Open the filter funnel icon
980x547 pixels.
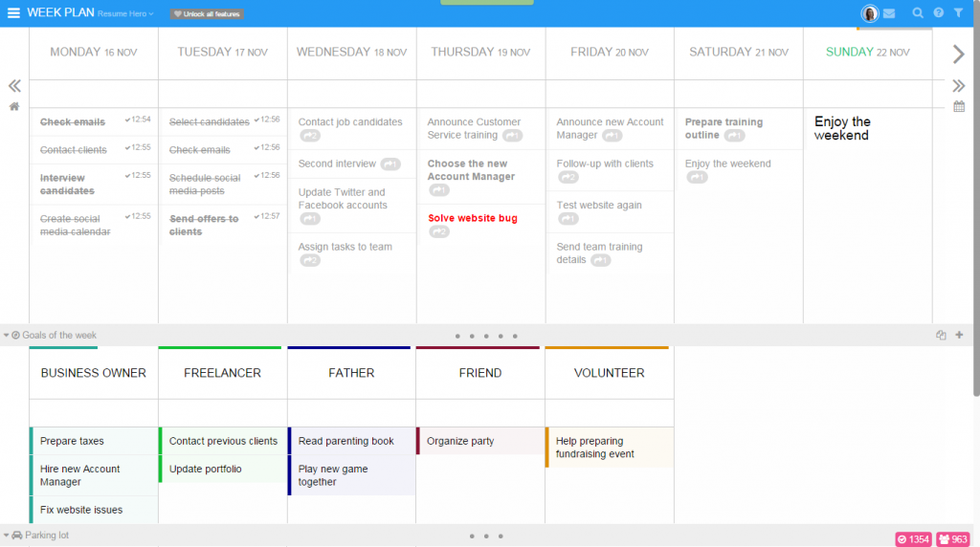pyautogui.click(x=959, y=13)
